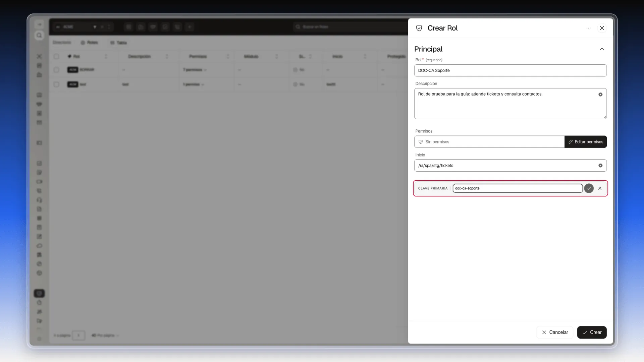The height and width of the screenshot is (362, 644).
Task: Edit the Clave primaria input doc-ca-soporte
Action: (518, 188)
